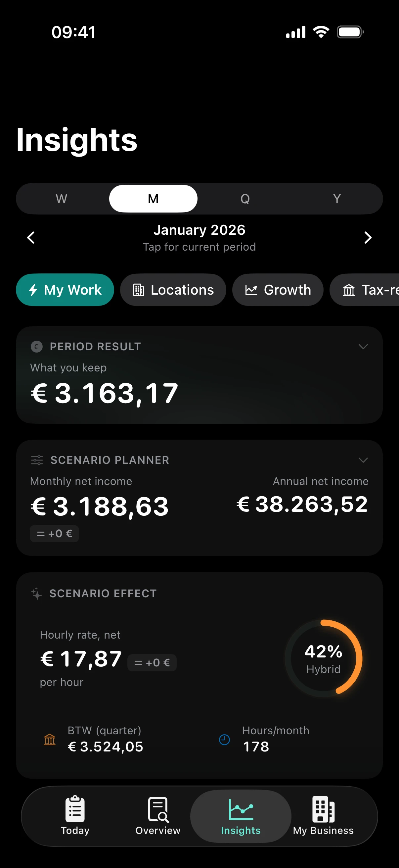399x868 pixels.
Task: Open My Business building icon
Action: (323, 809)
